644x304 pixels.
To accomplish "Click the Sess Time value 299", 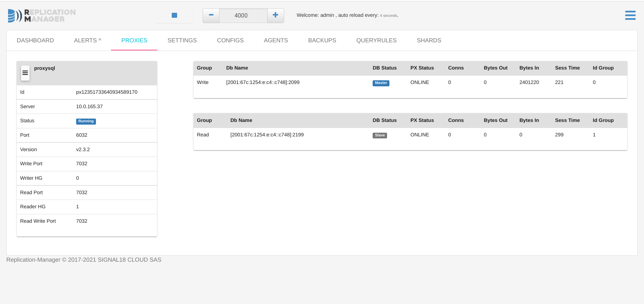I will tap(559, 135).
